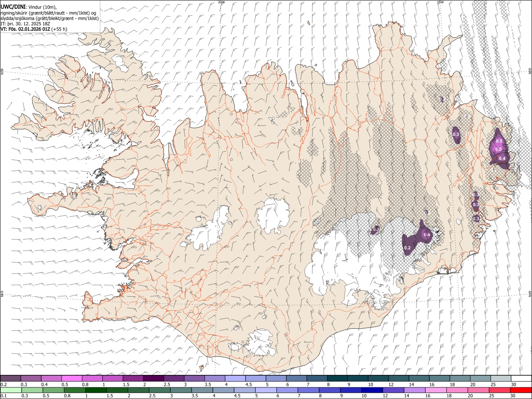Click the lavender 4 swatch in upper legend row
Viewport: 532px width, 399px height.
tap(235, 378)
